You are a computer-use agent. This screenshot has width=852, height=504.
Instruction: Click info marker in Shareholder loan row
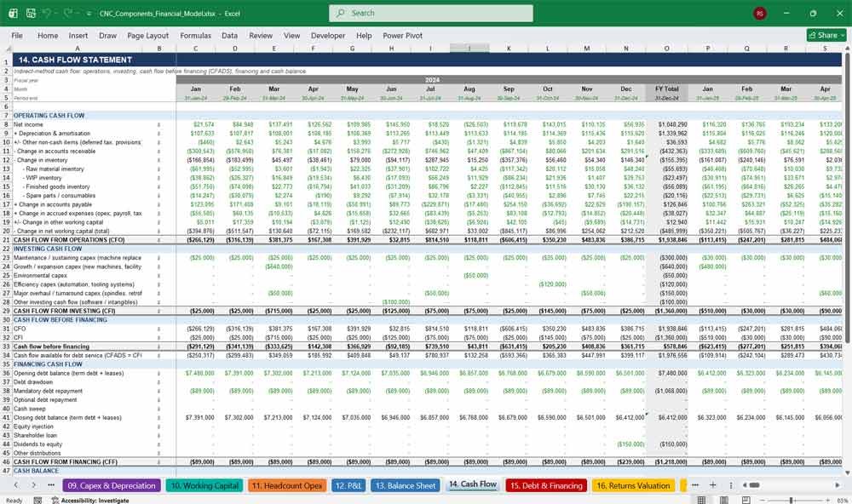pyautogui.click(x=158, y=435)
